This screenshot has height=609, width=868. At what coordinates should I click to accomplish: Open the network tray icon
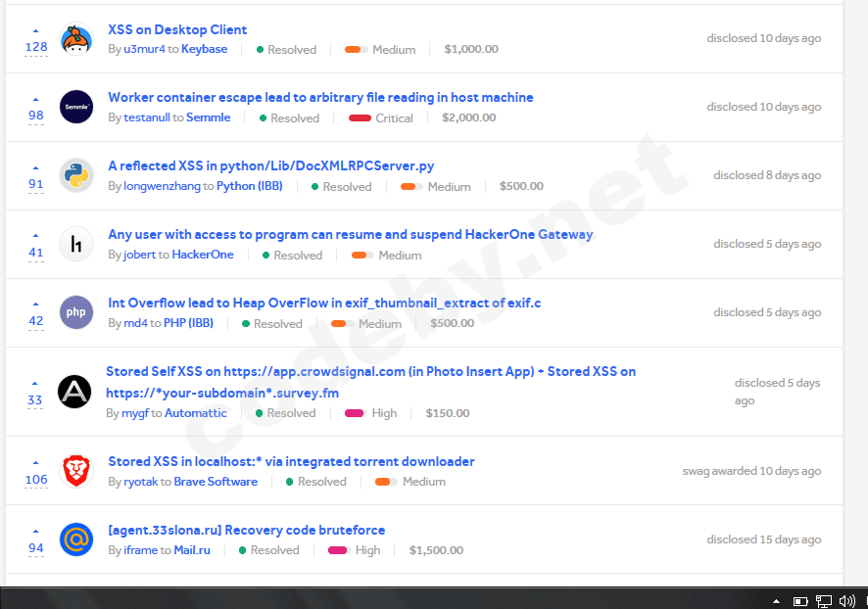click(x=824, y=601)
